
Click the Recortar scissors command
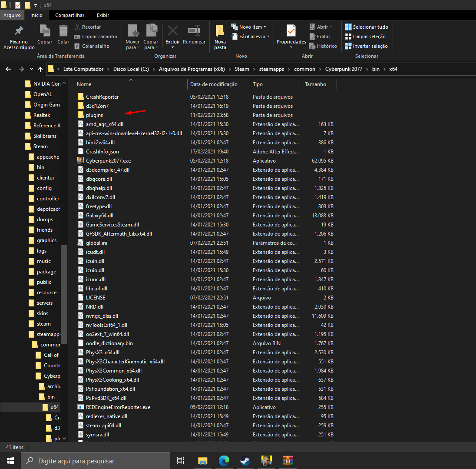click(88, 27)
